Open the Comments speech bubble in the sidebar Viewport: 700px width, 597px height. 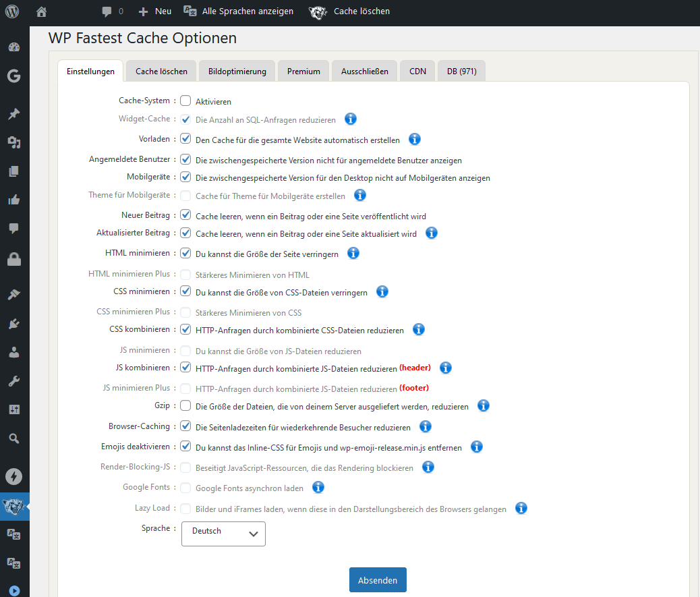click(x=13, y=228)
